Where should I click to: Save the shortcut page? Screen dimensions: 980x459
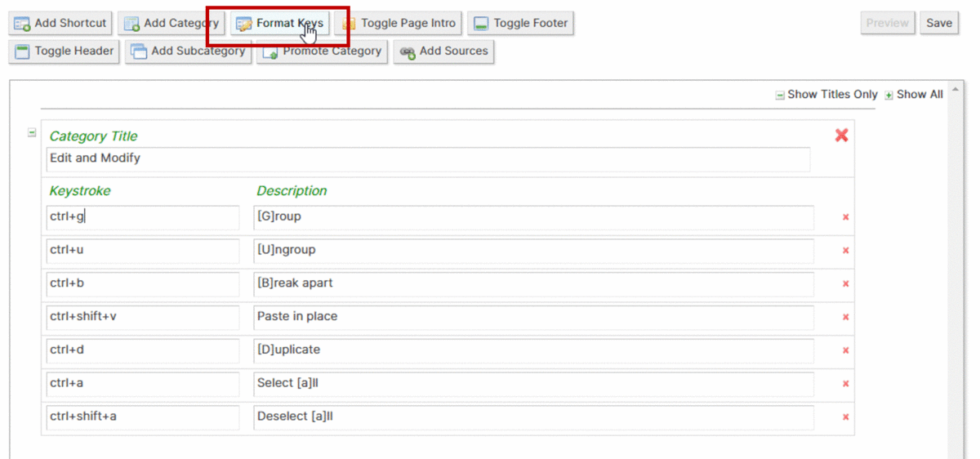coord(939,23)
